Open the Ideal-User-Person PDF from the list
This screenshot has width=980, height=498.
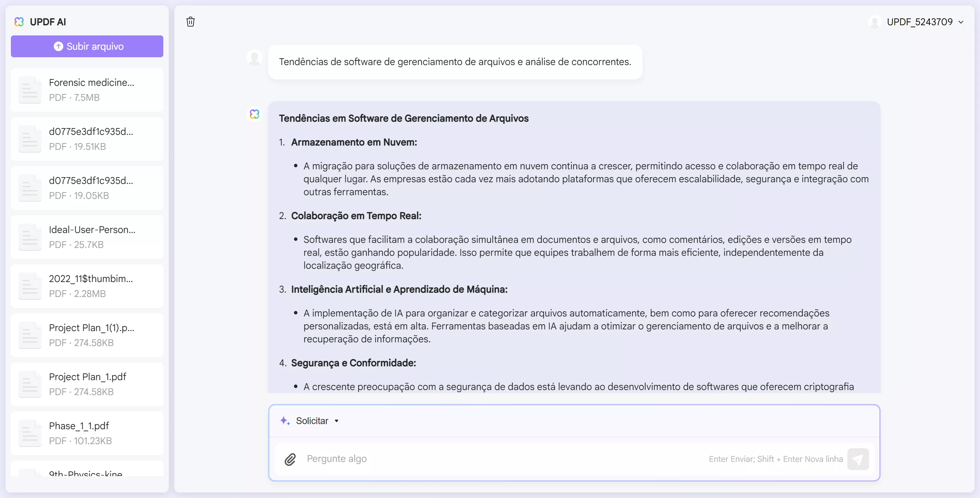[x=87, y=236]
